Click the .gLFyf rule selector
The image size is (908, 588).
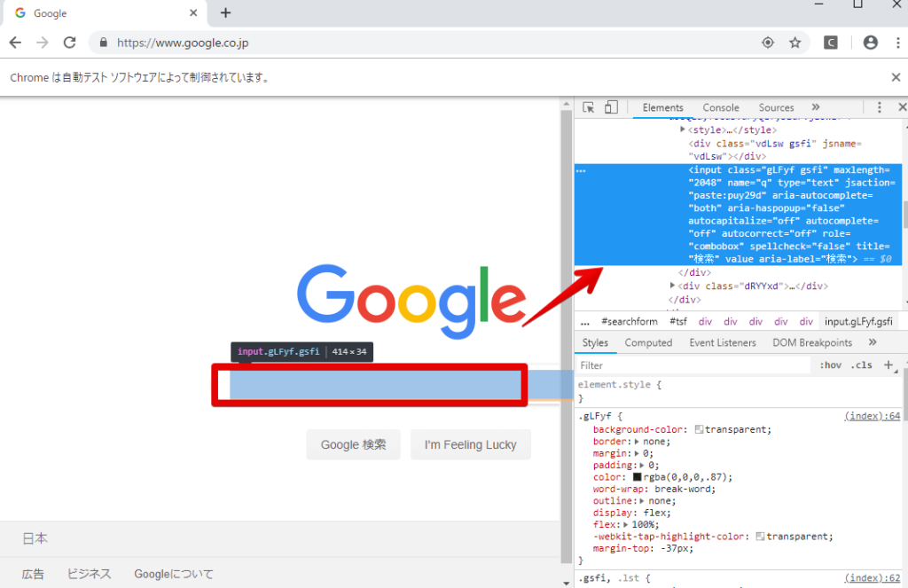[595, 416]
